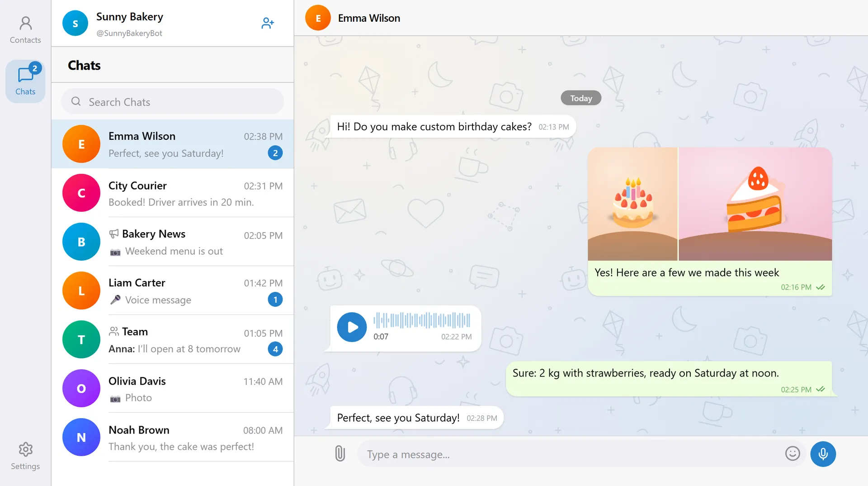Image resolution: width=868 pixels, height=486 pixels.
Task: Click the Search Chats field
Action: (x=173, y=102)
